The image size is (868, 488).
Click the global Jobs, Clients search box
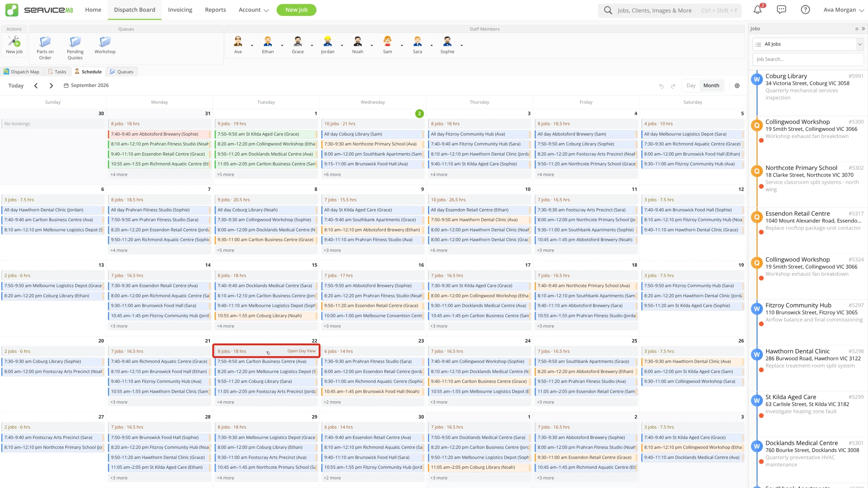(670, 10)
